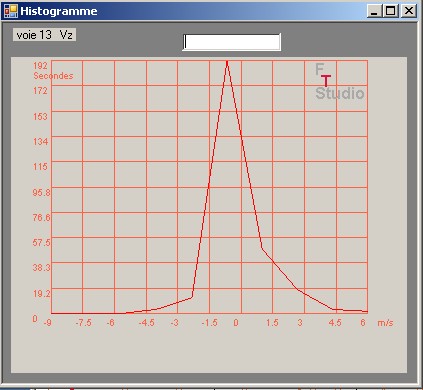Click the empty text input field
The image size is (423, 390).
click(232, 42)
